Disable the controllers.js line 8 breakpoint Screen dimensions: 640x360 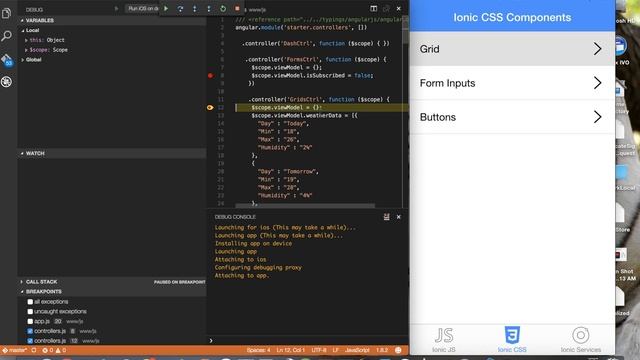30,331
